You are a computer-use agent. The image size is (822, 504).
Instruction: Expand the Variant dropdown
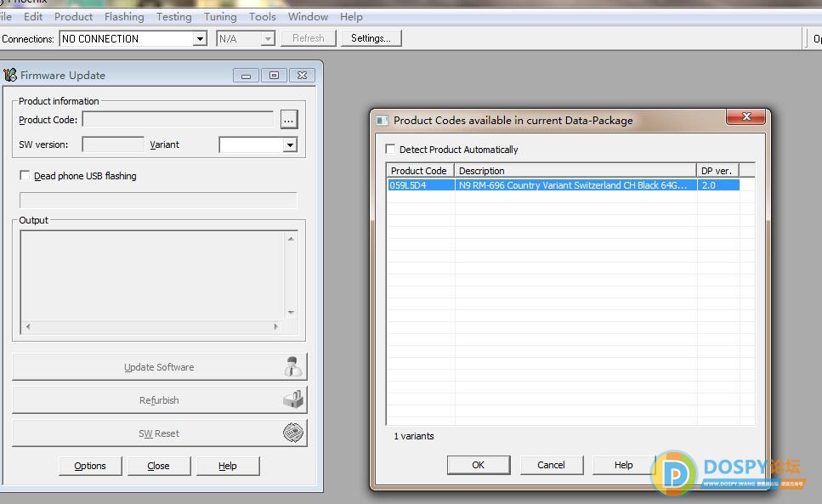coord(290,144)
